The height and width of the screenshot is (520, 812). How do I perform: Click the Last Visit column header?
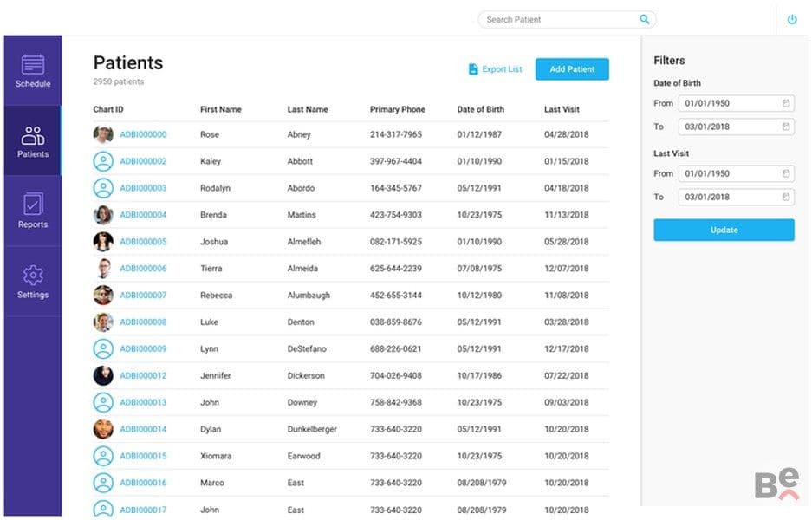562,109
